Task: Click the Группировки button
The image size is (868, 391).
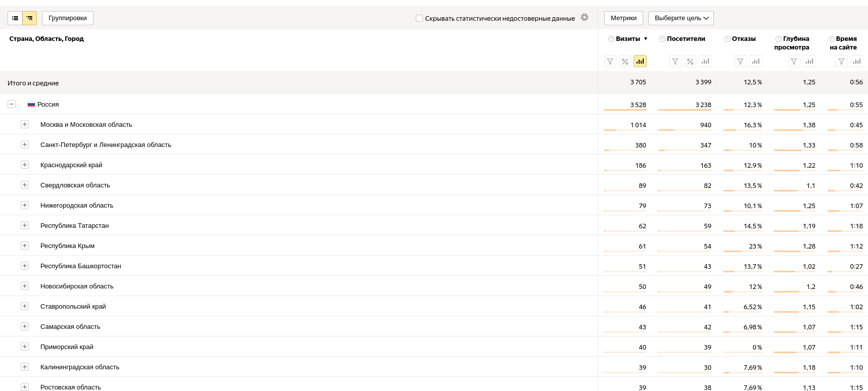Action: click(68, 18)
